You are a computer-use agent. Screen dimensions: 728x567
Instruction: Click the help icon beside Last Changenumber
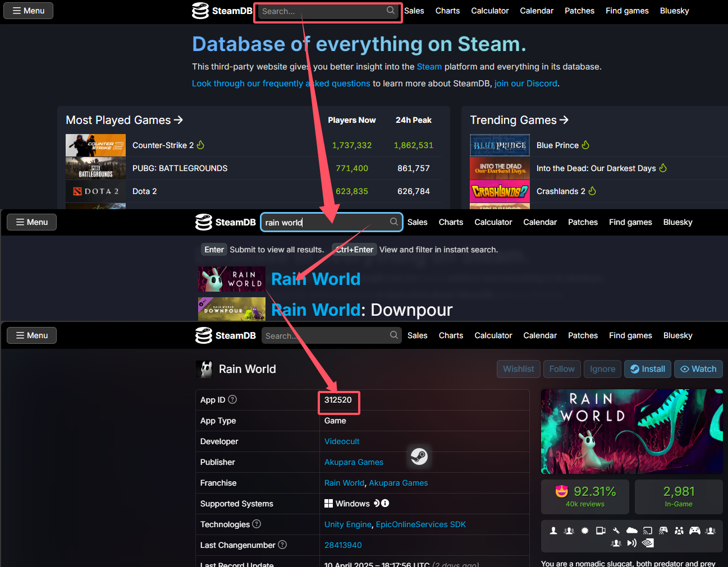coord(282,545)
